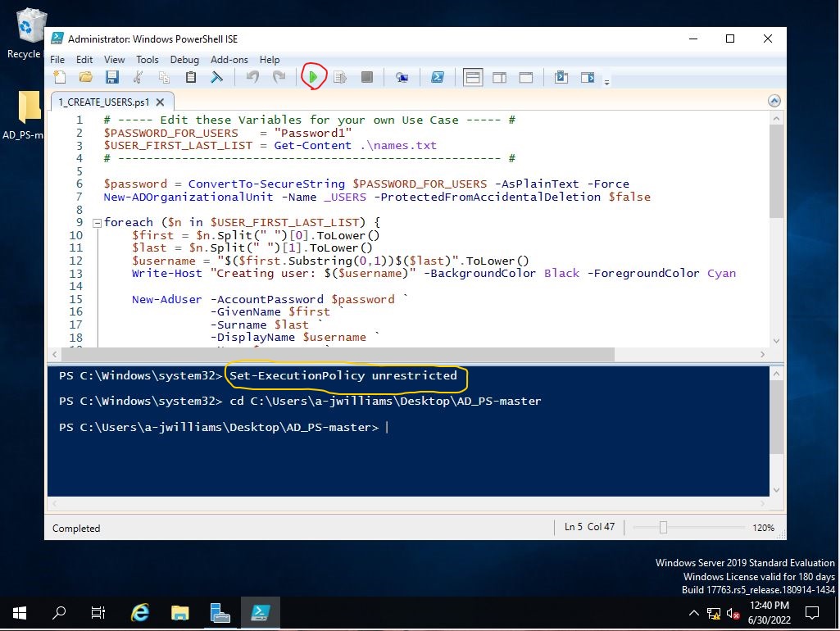Open the Action Center notification icon
Image resolution: width=840 pixels, height=631 pixels.
(x=812, y=613)
